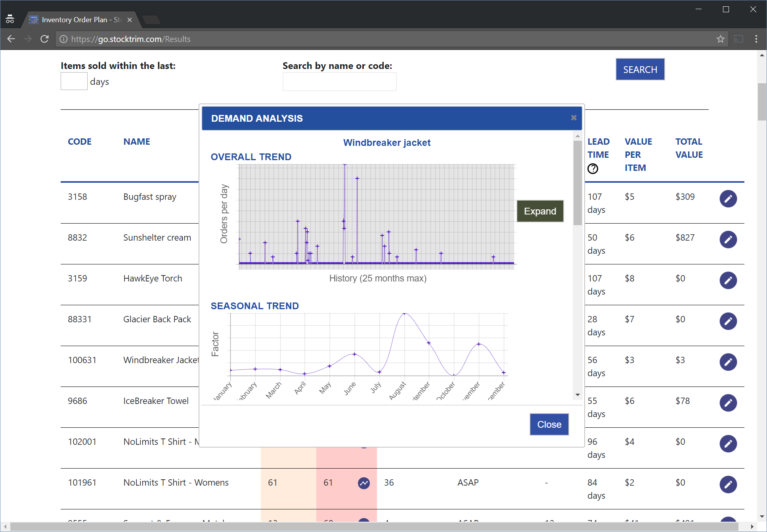
Task: Click edit pencil for Sunshelter cream
Action: pyautogui.click(x=728, y=239)
